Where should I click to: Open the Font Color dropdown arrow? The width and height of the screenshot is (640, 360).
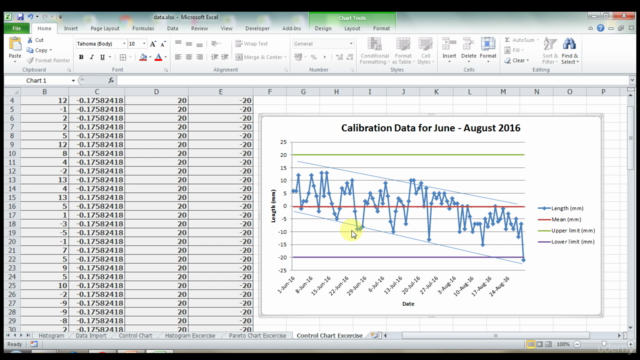[x=165, y=57]
